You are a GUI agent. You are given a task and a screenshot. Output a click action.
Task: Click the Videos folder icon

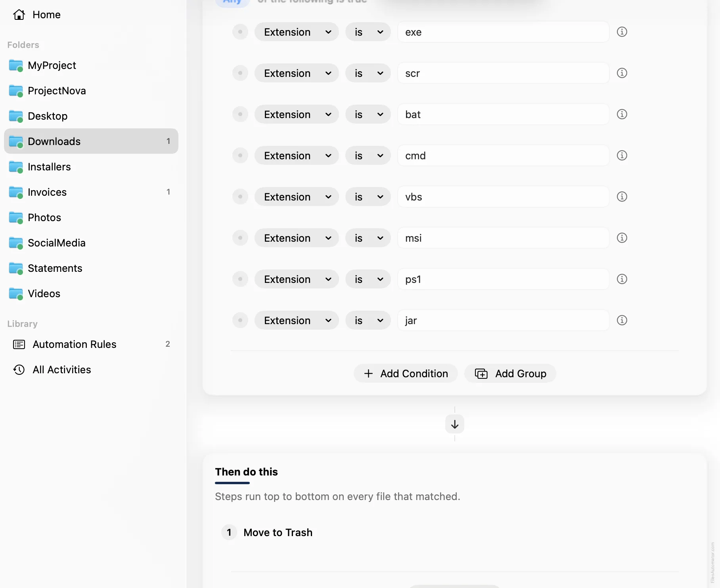(16, 294)
